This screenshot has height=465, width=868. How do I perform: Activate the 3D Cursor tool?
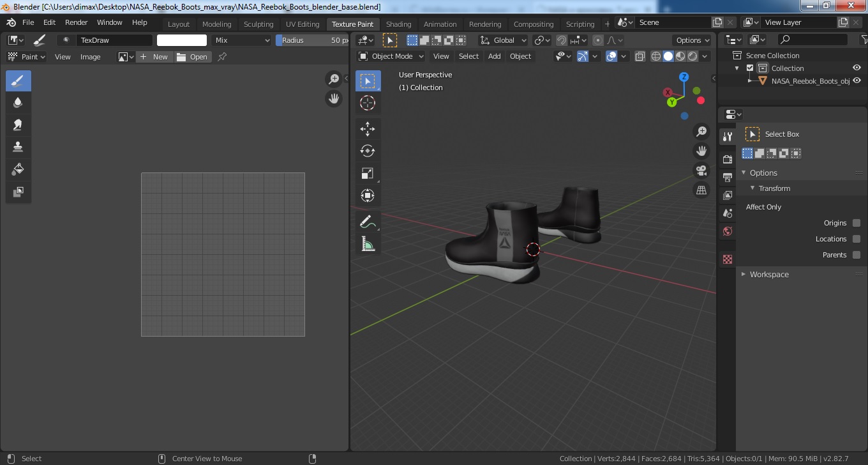pyautogui.click(x=368, y=103)
